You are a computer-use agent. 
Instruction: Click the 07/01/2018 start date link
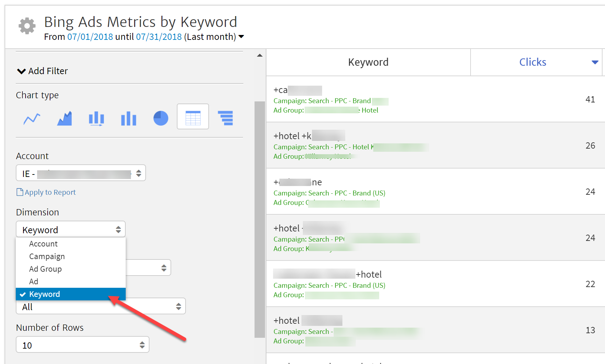[x=90, y=37]
